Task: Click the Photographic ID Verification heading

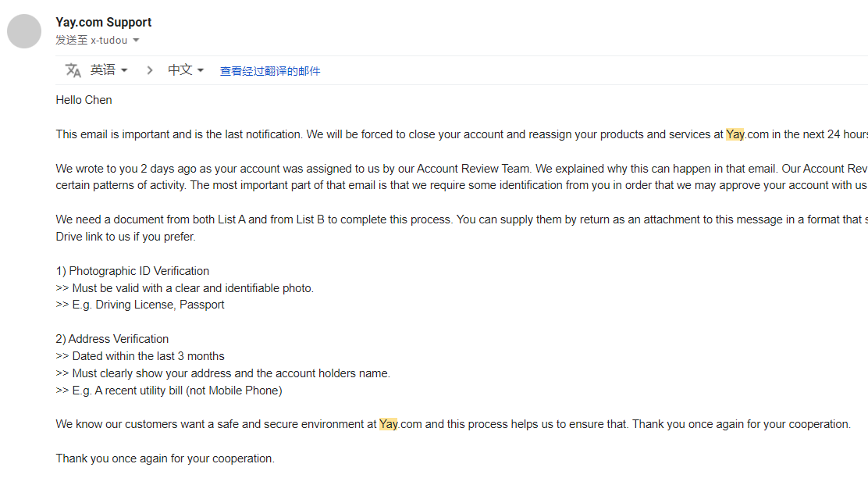Action: pos(133,271)
